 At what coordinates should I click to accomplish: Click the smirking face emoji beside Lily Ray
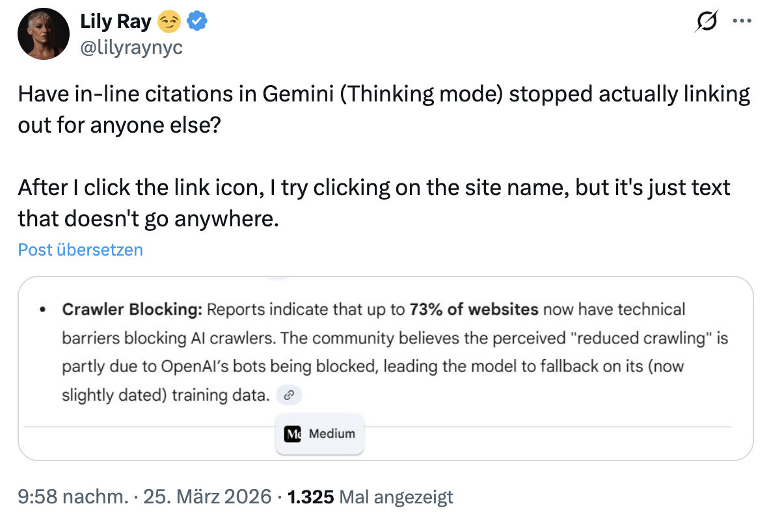point(169,21)
